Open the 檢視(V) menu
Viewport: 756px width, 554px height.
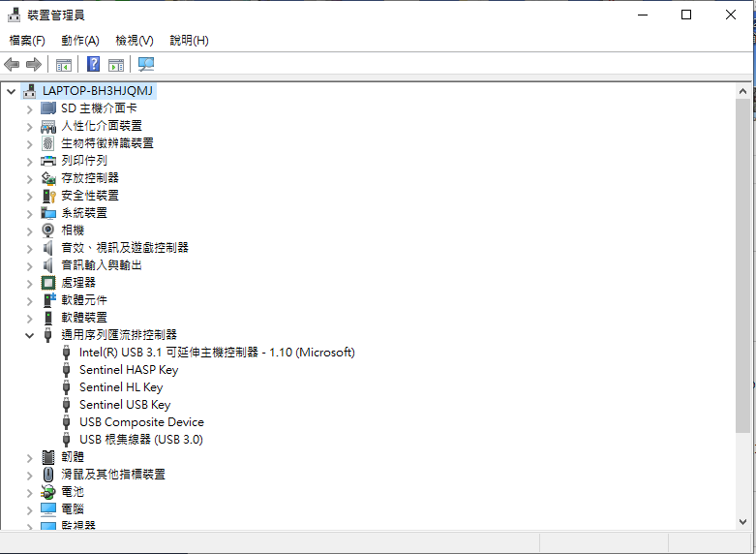click(x=135, y=41)
